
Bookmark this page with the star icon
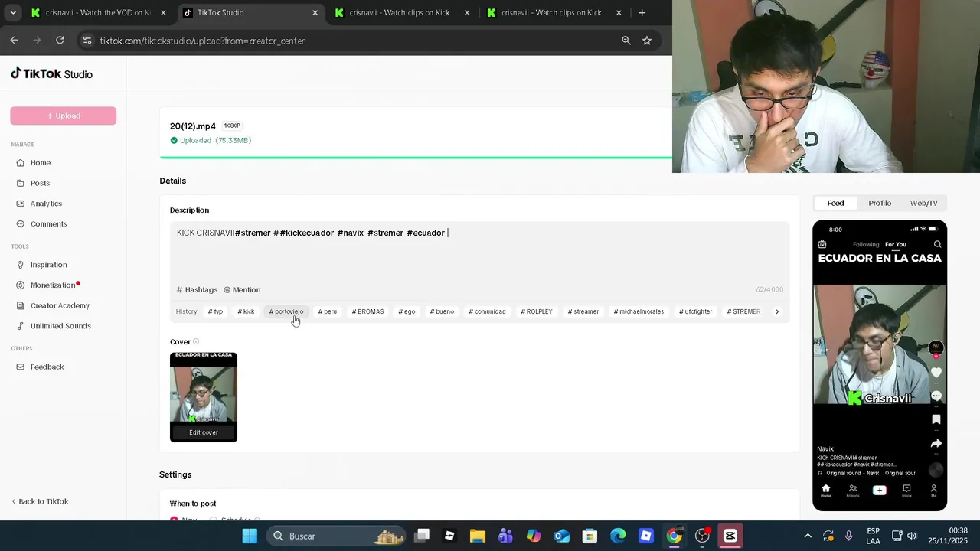647,41
